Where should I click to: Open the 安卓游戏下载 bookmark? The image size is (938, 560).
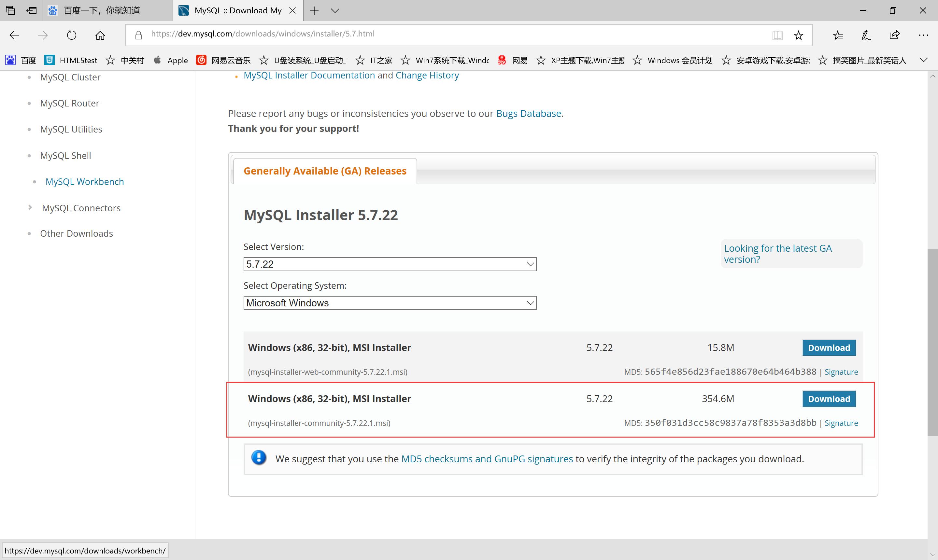pyautogui.click(x=766, y=60)
